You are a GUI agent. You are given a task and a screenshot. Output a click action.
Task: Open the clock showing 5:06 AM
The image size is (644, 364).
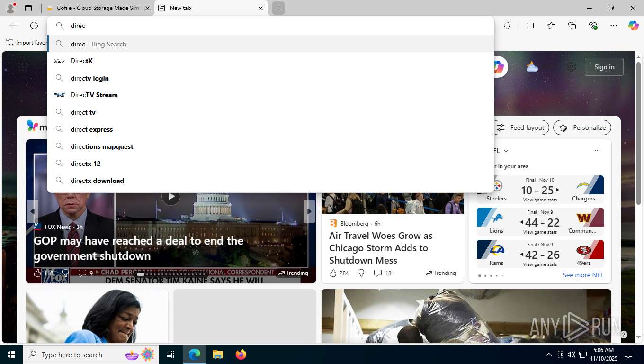click(x=603, y=355)
